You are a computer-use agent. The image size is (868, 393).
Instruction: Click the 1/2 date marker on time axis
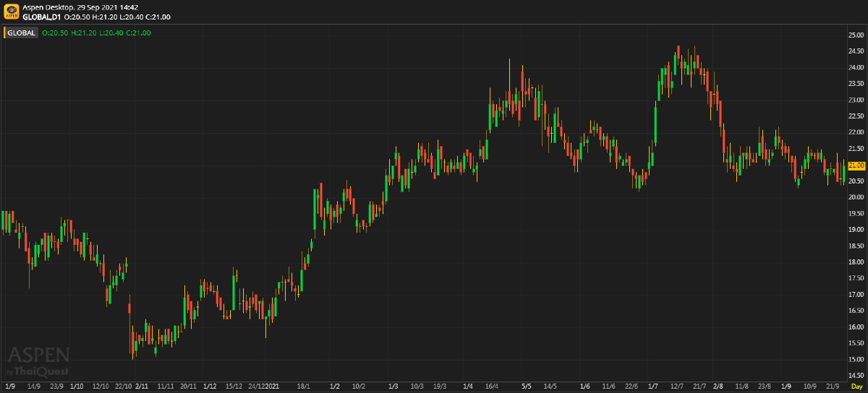(x=334, y=387)
